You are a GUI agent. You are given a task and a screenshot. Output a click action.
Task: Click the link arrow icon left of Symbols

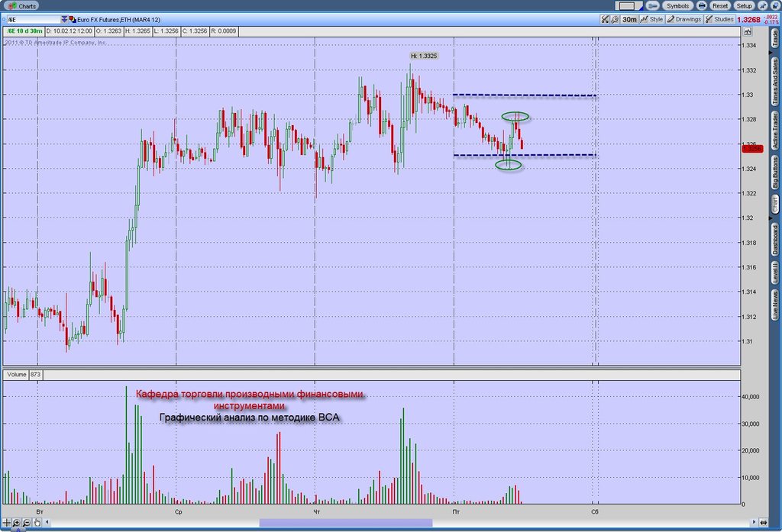[x=652, y=6]
